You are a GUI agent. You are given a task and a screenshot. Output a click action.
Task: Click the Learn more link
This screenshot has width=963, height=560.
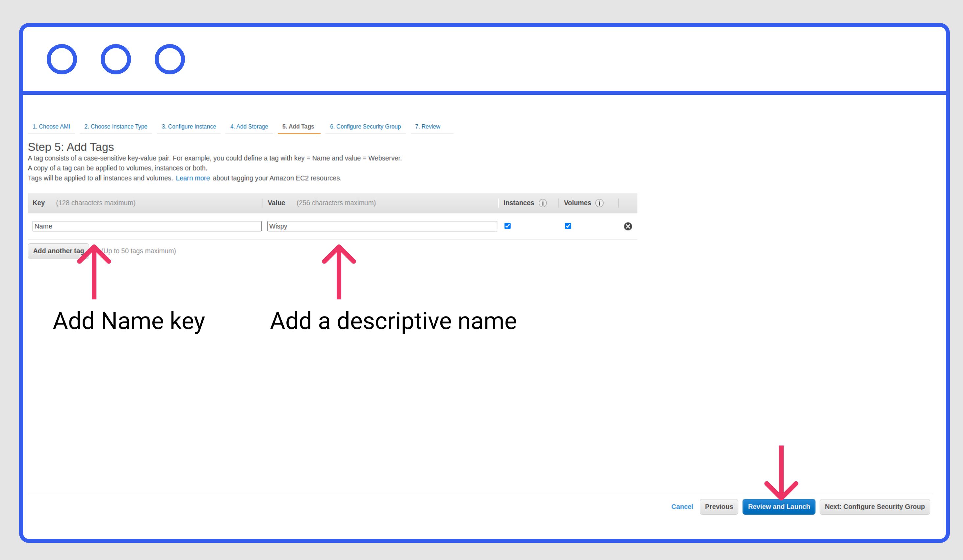click(193, 178)
